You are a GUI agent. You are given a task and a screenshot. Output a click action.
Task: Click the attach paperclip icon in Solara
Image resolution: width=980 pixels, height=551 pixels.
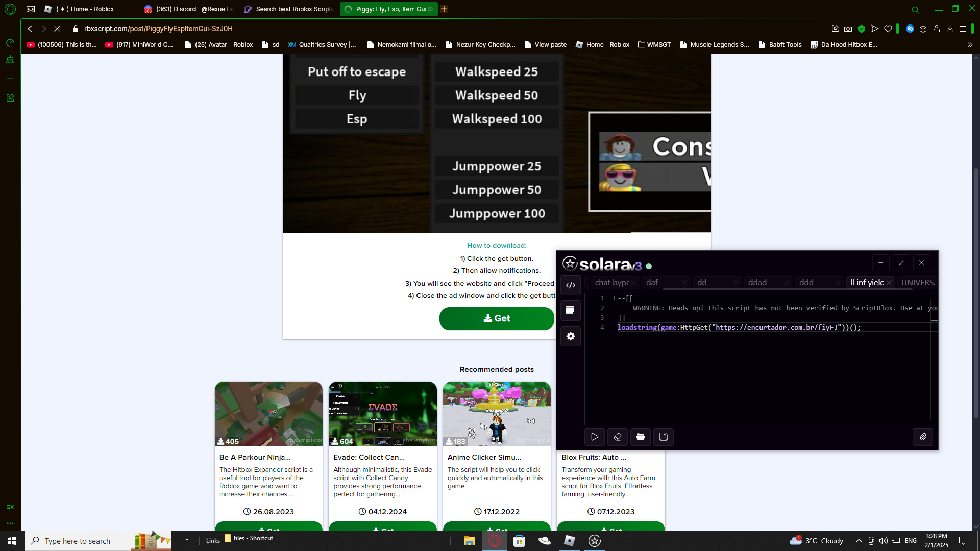[923, 437]
